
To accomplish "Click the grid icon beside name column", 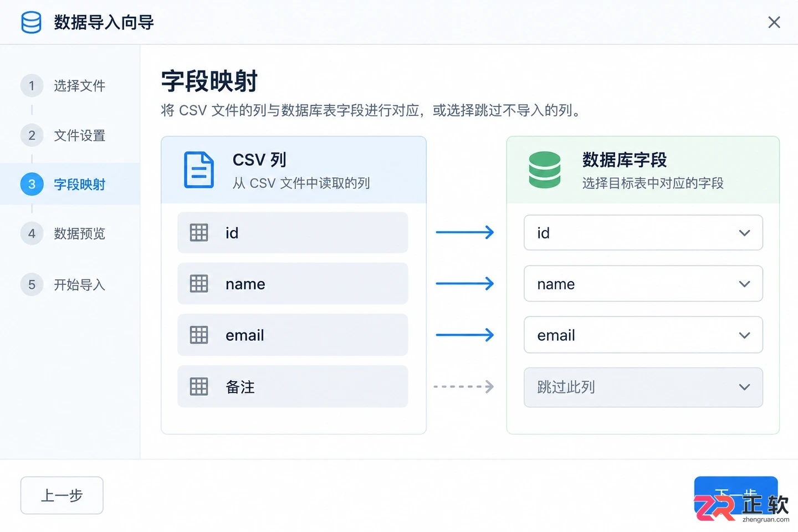I will coord(199,284).
